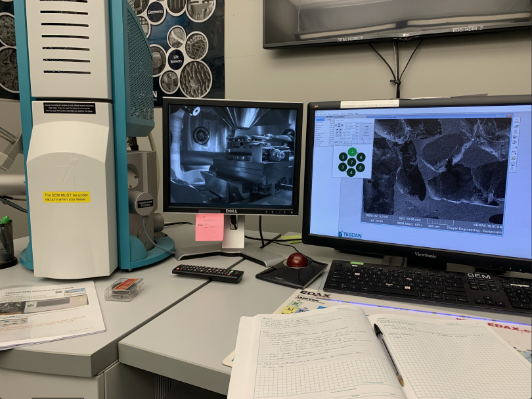Close the Stage Control panel

point(372,120)
